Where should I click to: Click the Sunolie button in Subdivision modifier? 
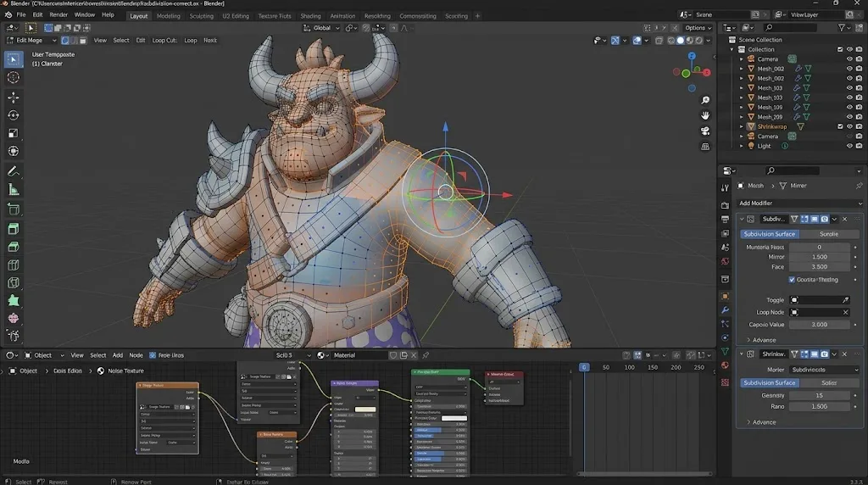829,234
